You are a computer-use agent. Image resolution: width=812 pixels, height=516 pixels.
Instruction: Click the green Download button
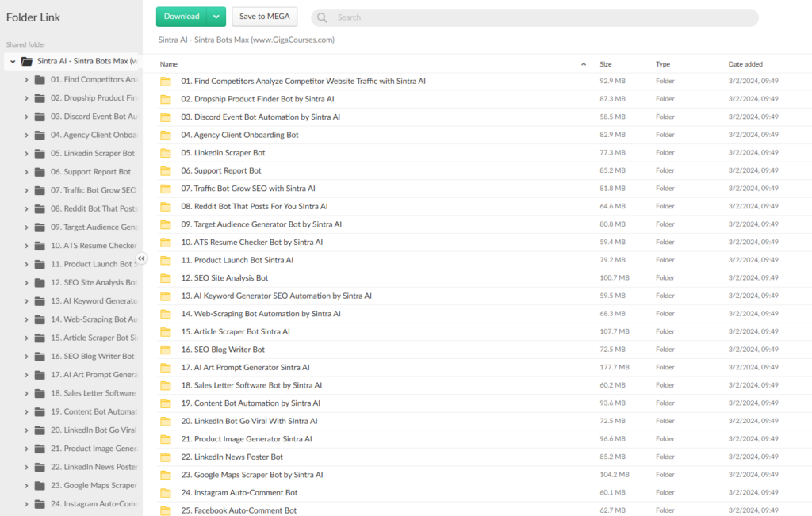point(182,17)
